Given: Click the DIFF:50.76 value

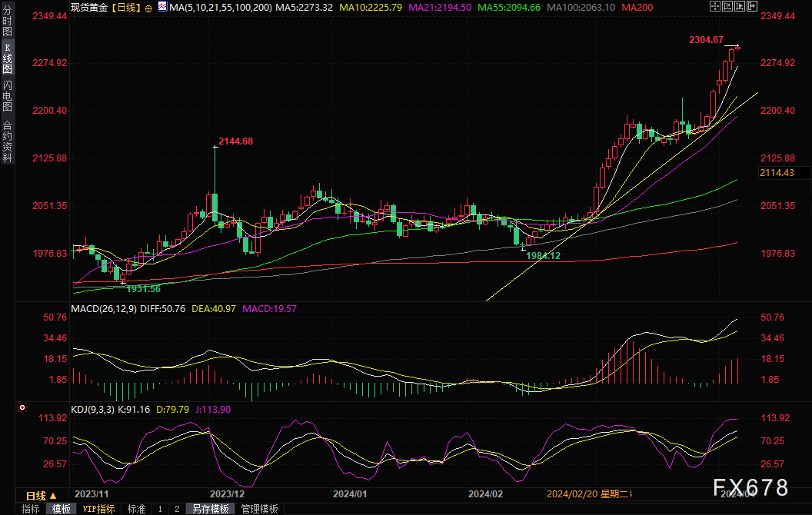Looking at the screenshot, I should click(162, 308).
